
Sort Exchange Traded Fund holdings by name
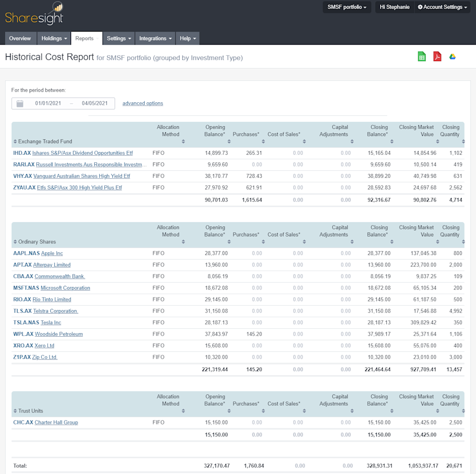[15, 141]
